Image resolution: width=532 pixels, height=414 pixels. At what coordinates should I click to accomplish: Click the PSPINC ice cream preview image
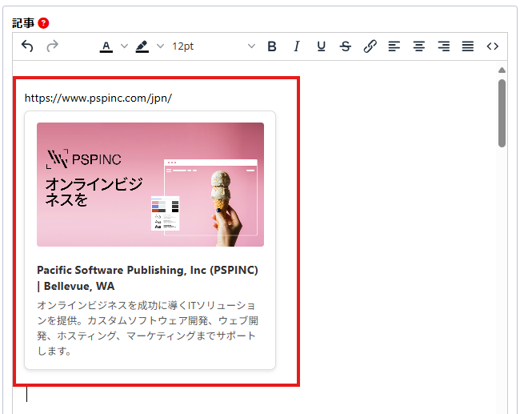(x=150, y=184)
